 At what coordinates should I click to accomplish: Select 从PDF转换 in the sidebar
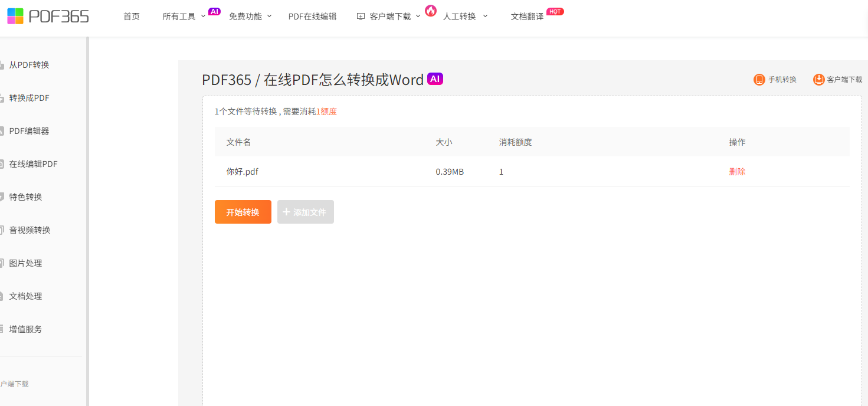[x=29, y=65]
